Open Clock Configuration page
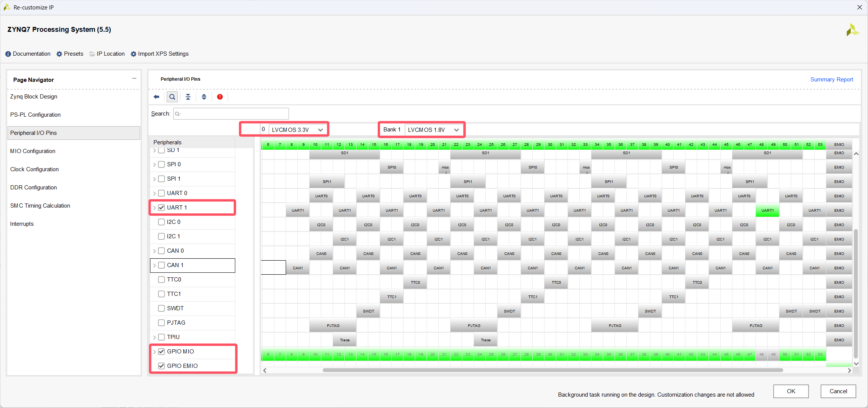Viewport: 868px width, 408px height. [74, 169]
